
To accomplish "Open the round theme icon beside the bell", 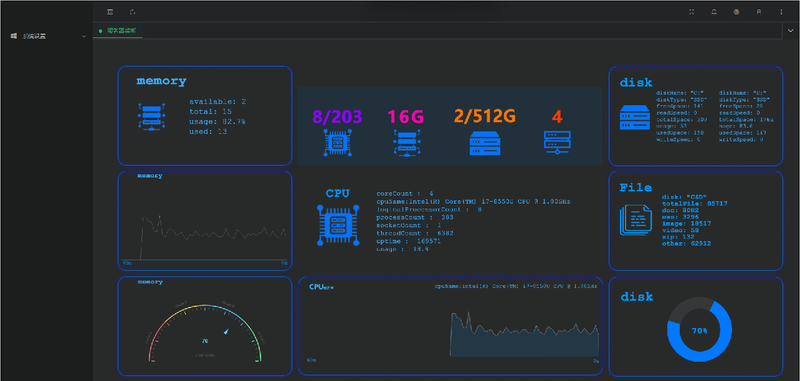I will [x=736, y=12].
